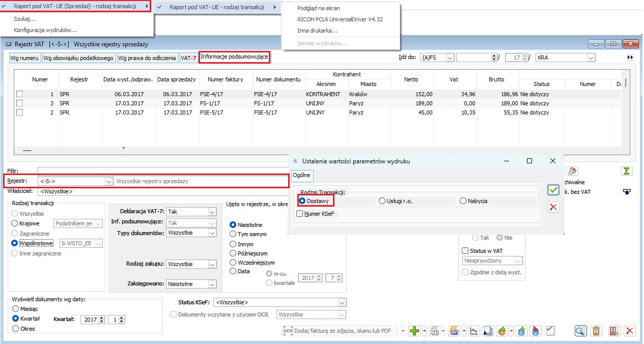Switch to Wg numeru tab

tap(25, 58)
